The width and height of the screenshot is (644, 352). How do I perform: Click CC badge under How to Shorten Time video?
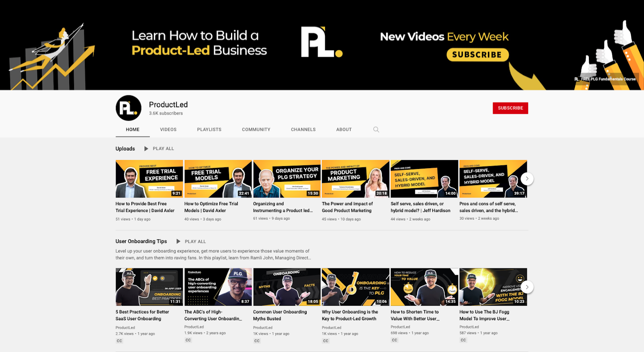(394, 340)
